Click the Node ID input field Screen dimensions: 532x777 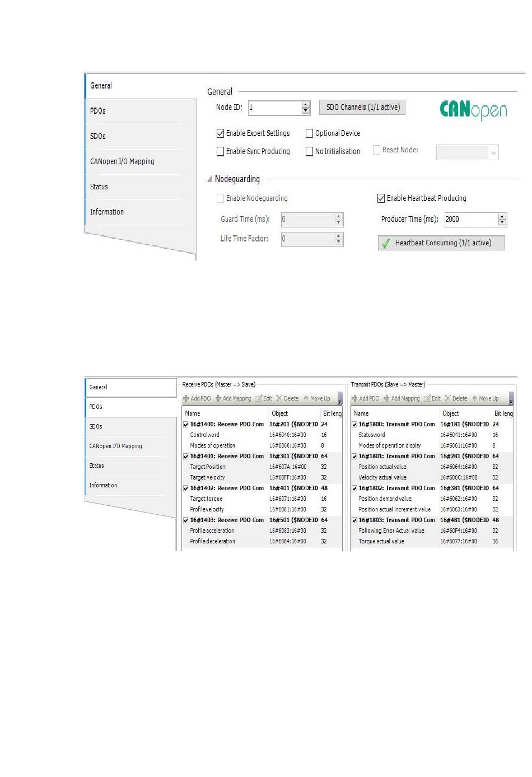point(274,107)
